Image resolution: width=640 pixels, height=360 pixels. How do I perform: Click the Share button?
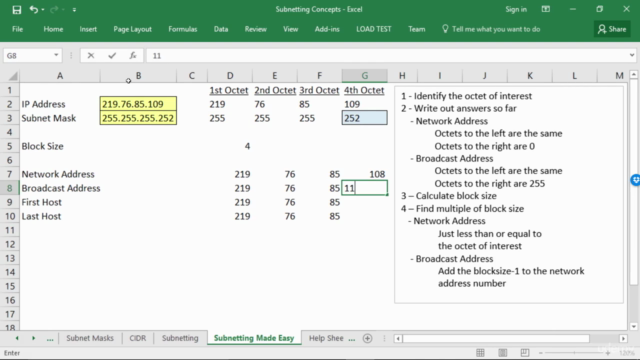(612, 29)
